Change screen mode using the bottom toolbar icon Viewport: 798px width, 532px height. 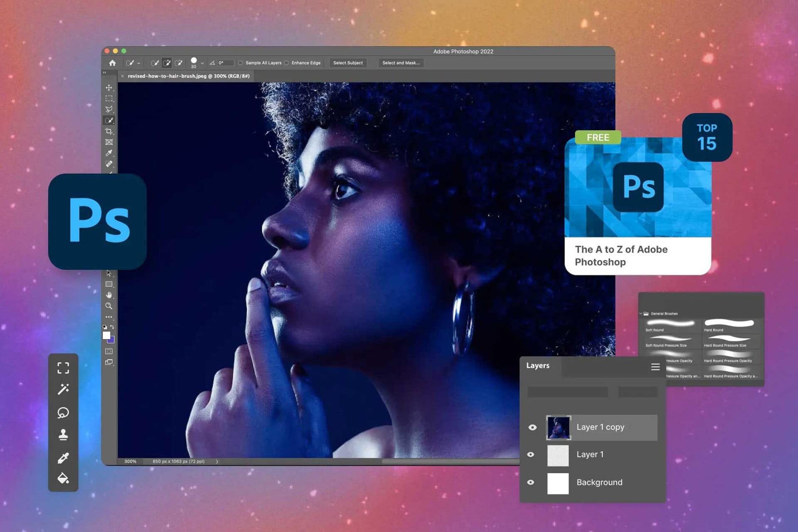[x=109, y=362]
